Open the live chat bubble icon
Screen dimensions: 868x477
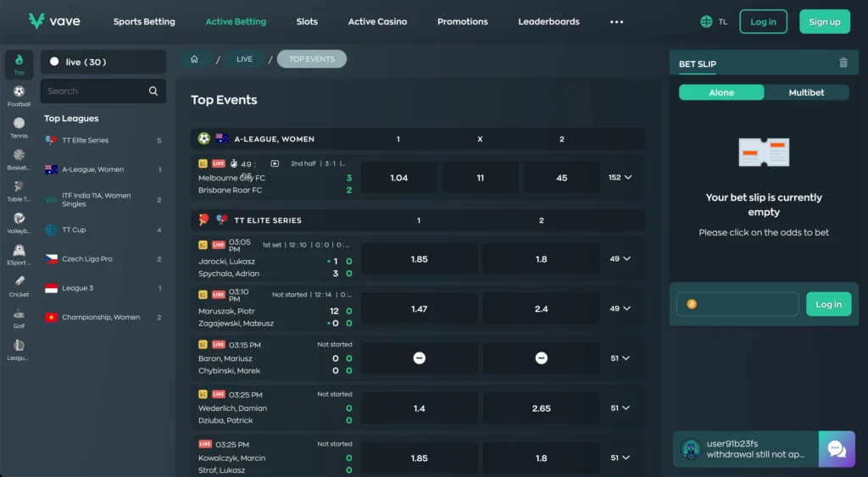tap(837, 449)
